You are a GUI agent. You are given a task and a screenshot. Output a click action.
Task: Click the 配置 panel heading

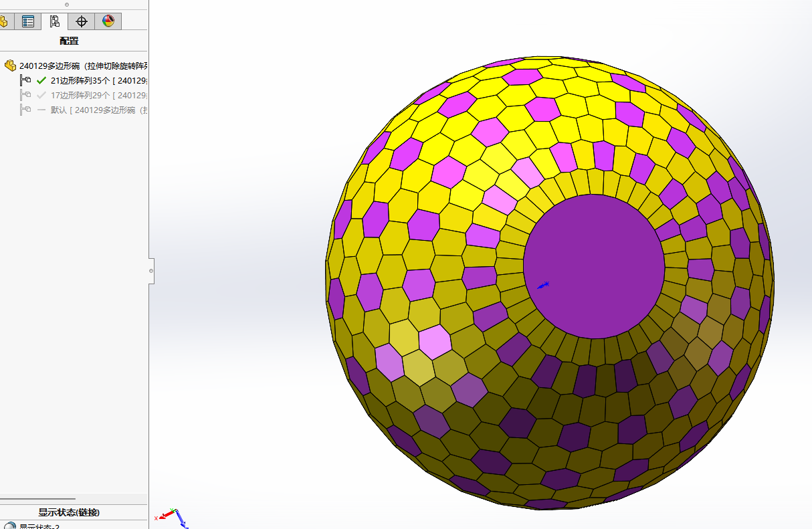(x=69, y=41)
